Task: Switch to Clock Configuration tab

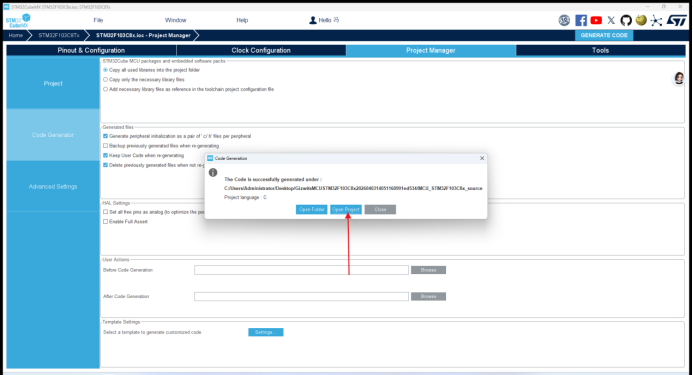Action: point(261,50)
